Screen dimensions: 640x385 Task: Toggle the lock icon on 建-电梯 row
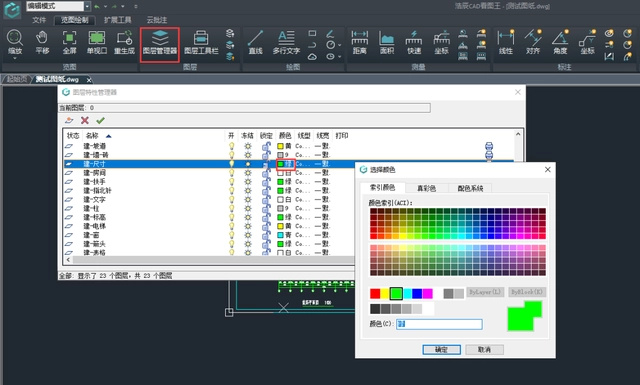[x=266, y=226]
